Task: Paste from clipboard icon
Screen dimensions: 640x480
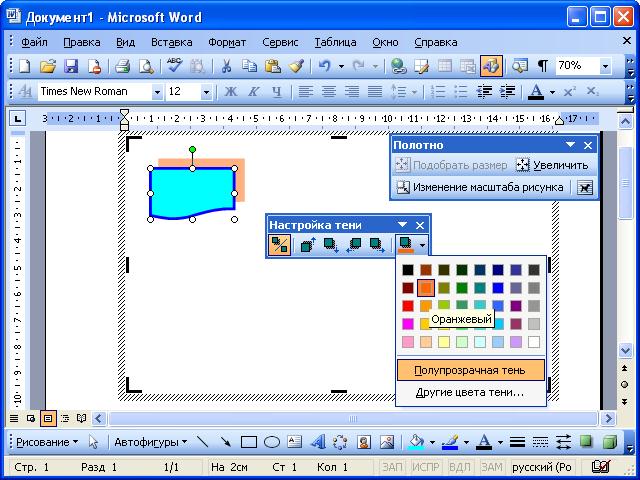Action: coord(272,66)
